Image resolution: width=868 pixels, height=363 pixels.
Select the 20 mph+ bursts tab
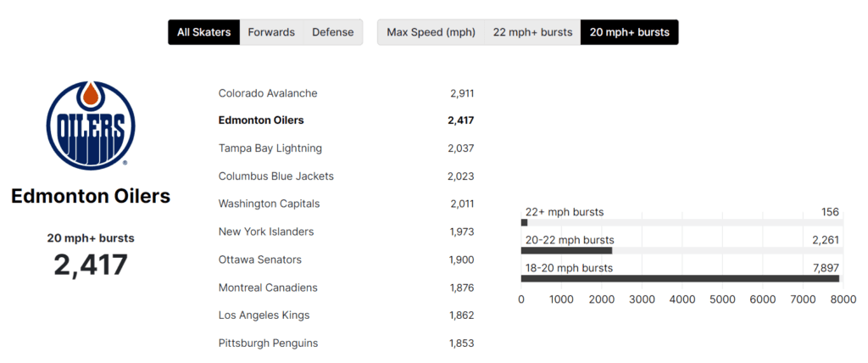pos(629,32)
